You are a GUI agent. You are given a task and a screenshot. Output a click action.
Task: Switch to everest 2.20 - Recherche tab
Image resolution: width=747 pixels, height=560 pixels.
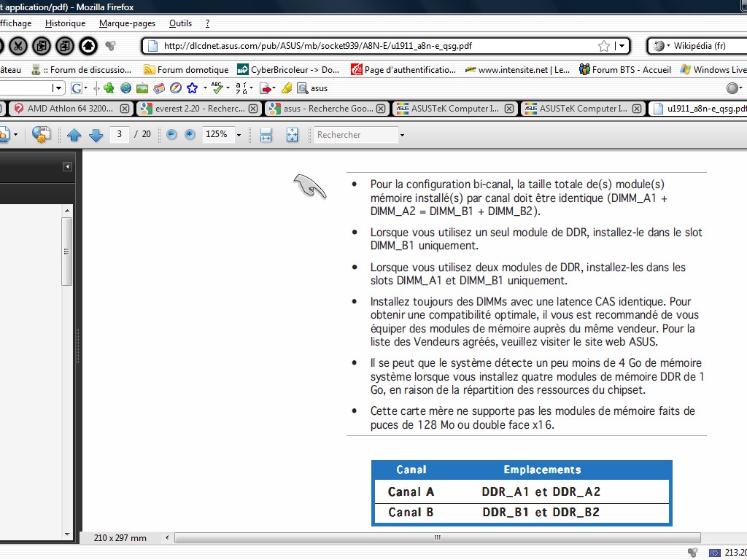point(198,109)
